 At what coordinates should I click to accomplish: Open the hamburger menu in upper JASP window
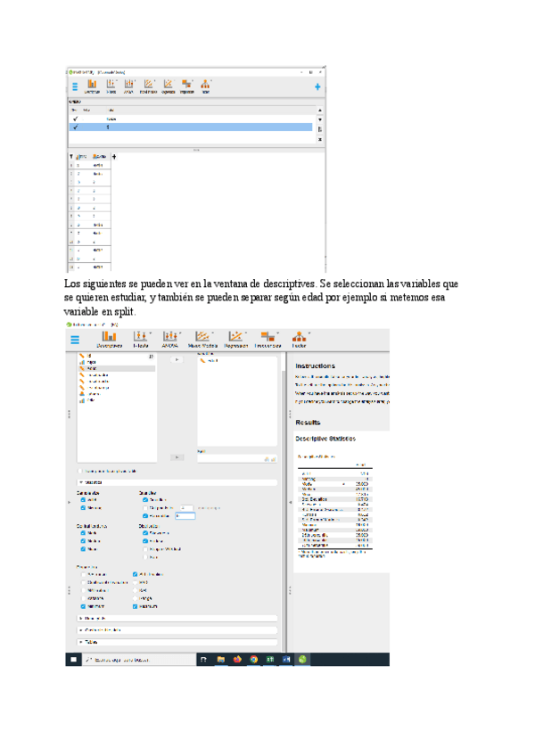coord(75,87)
